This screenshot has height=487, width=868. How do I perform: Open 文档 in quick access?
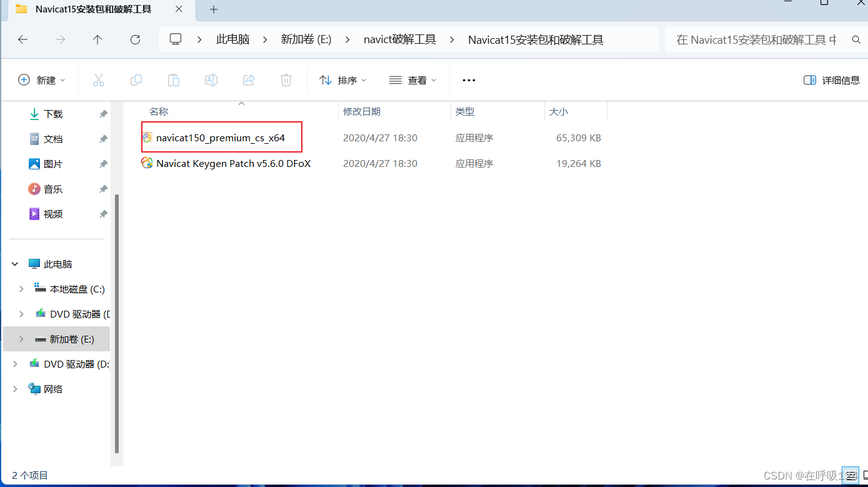pos(53,139)
